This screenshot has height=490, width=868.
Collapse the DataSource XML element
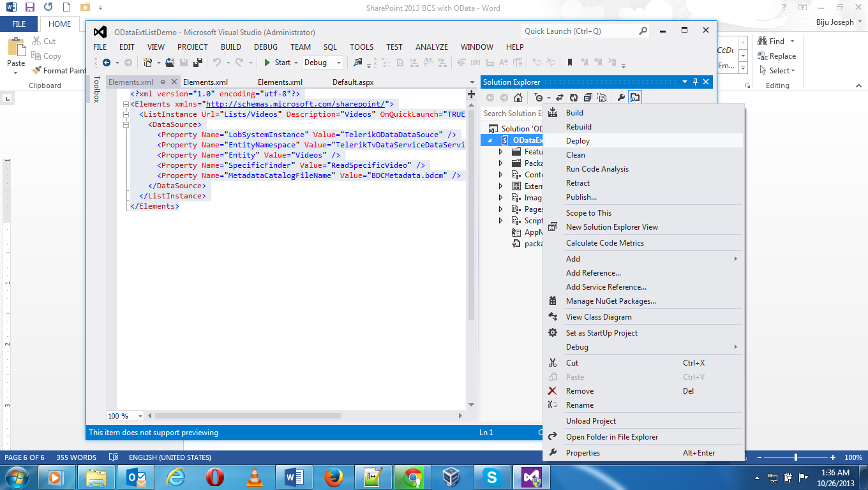point(126,125)
